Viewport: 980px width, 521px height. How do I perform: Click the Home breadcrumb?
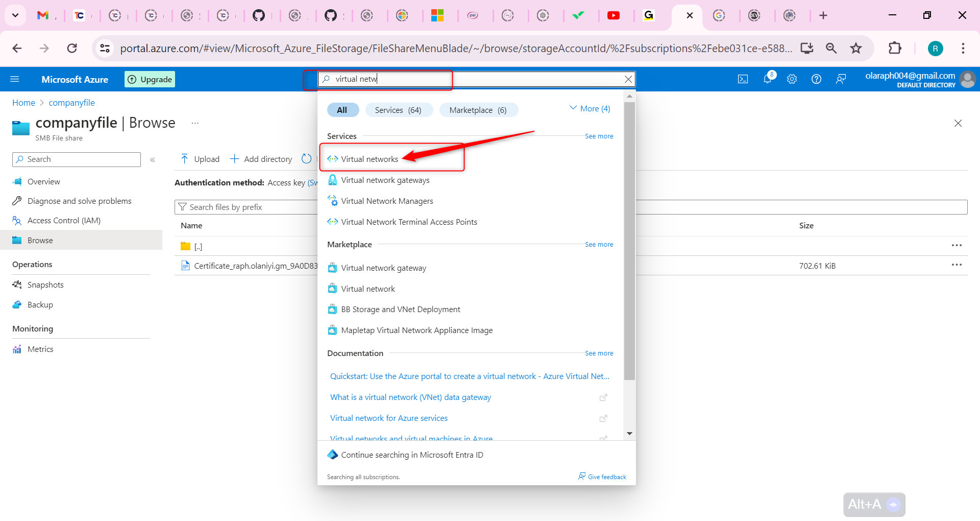(x=23, y=103)
